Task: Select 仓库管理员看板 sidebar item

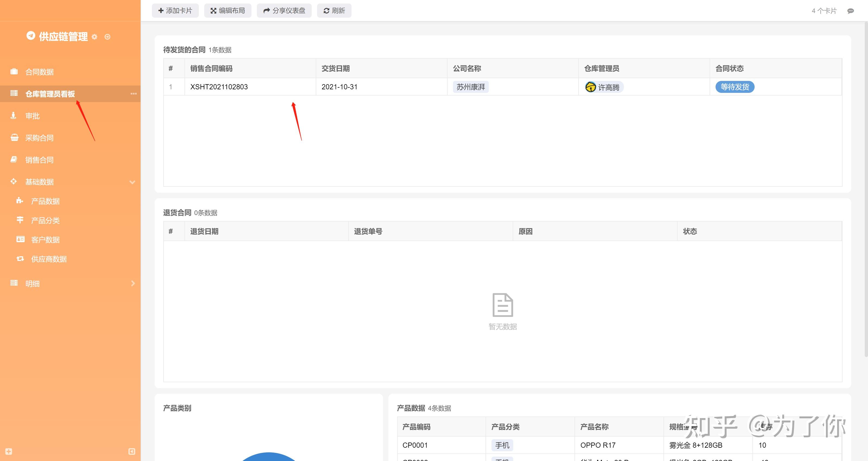Action: [x=70, y=94]
